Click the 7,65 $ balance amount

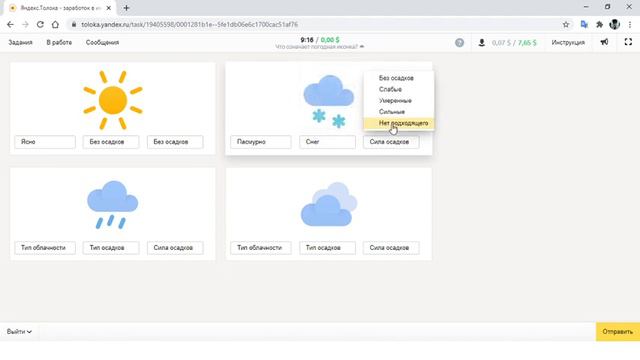[527, 42]
